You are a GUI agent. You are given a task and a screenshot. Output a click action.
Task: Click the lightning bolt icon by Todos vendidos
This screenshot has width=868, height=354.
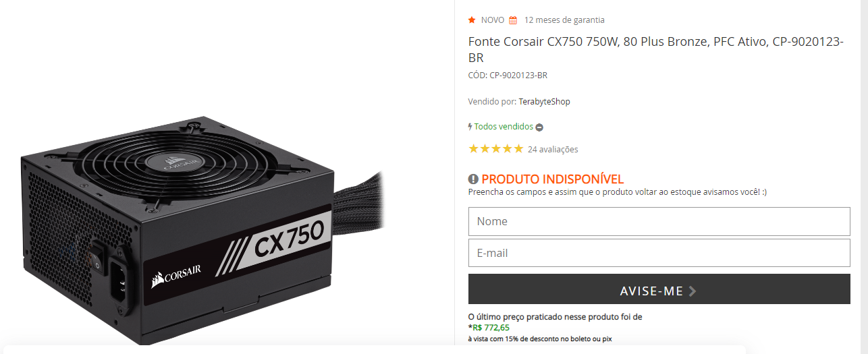tap(470, 126)
